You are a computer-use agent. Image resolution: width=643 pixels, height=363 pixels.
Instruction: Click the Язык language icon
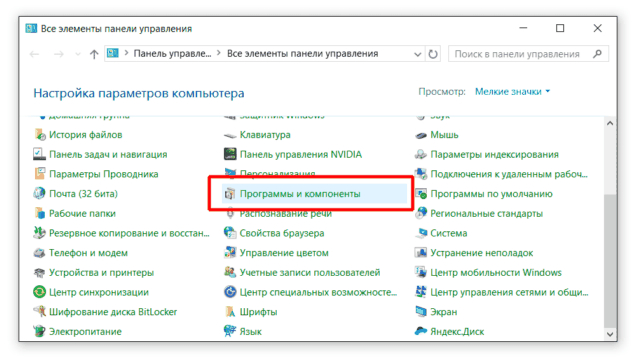tap(230, 331)
